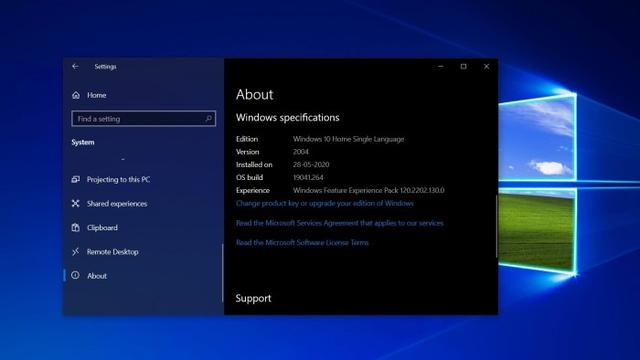Select the Shared experiences icon
640x360 pixels.
pos(76,203)
